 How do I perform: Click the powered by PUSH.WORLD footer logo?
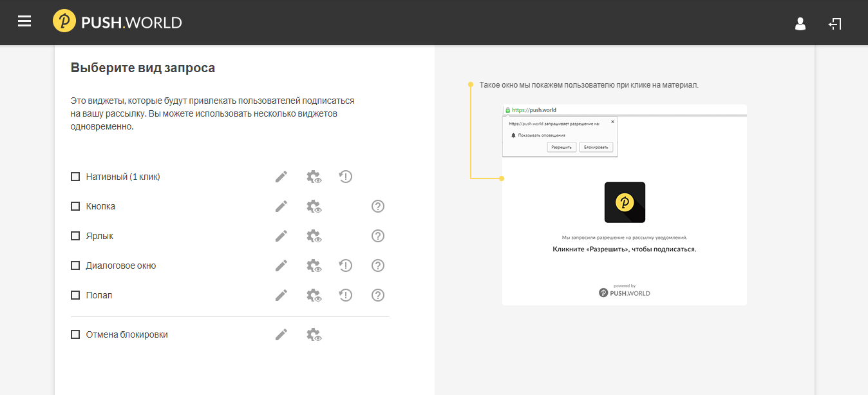point(625,290)
